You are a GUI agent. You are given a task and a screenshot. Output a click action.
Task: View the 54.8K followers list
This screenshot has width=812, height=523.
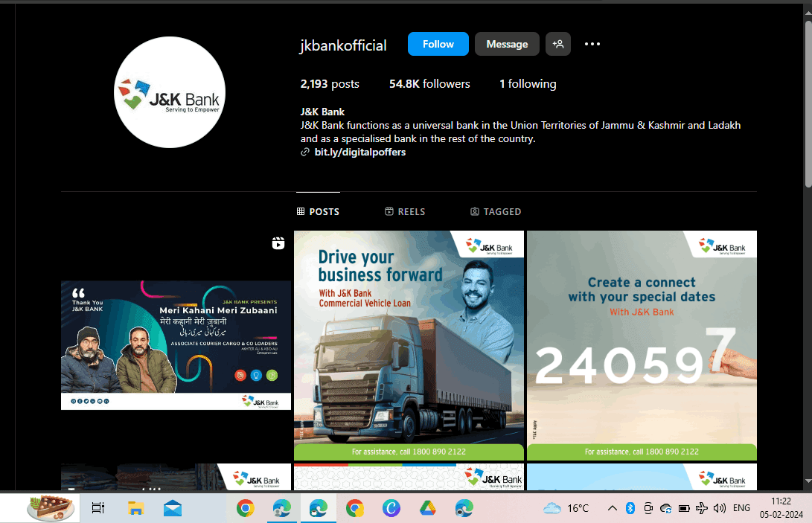coord(430,84)
